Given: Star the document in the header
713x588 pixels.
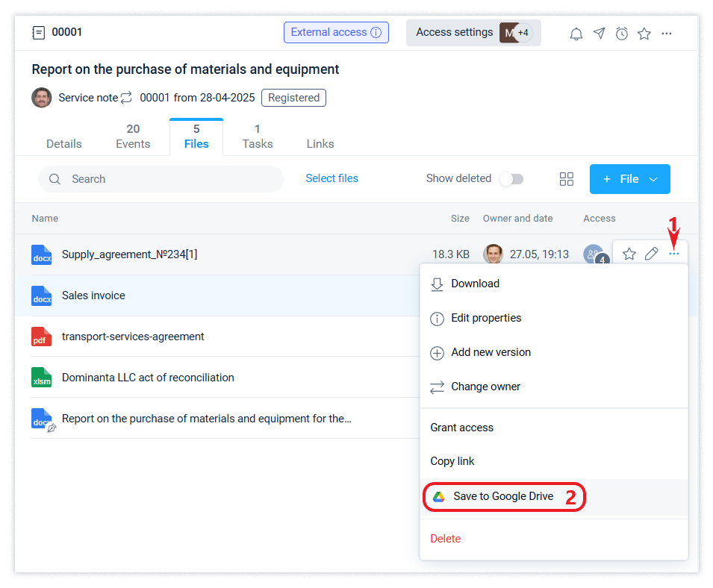Looking at the screenshot, I should tap(644, 34).
